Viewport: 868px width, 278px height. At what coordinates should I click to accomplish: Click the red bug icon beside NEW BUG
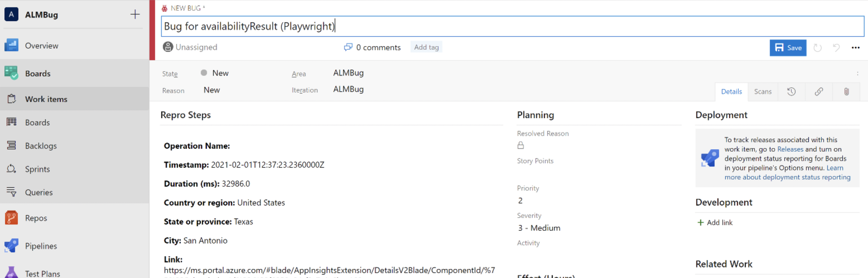tap(165, 8)
